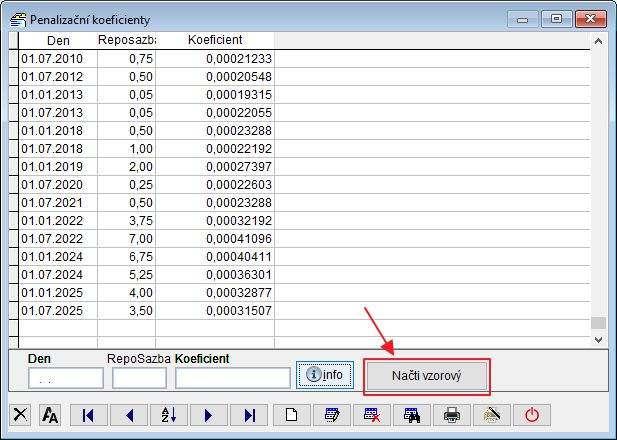Minimize the Penalizační koeficienty window
The height and width of the screenshot is (440, 617).
523,19
